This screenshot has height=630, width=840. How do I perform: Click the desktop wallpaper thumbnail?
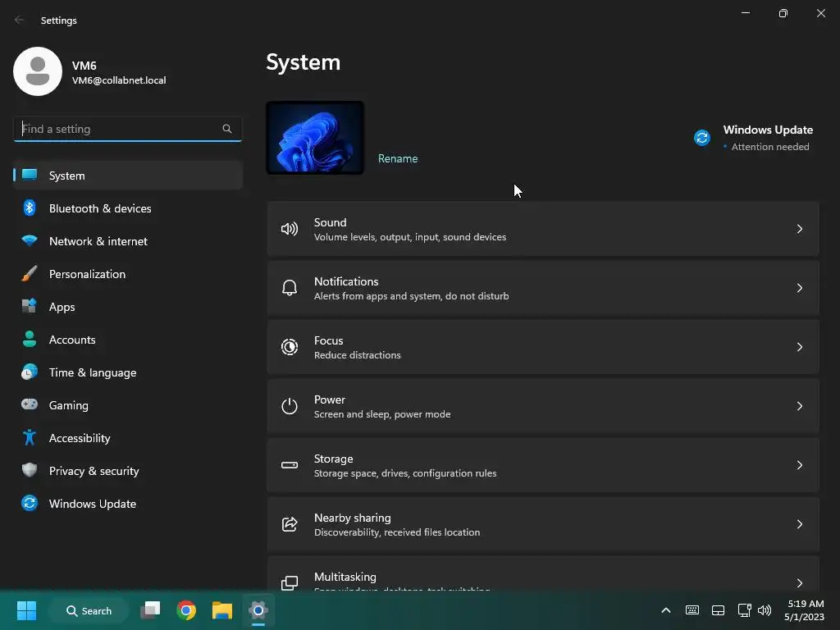(315, 138)
